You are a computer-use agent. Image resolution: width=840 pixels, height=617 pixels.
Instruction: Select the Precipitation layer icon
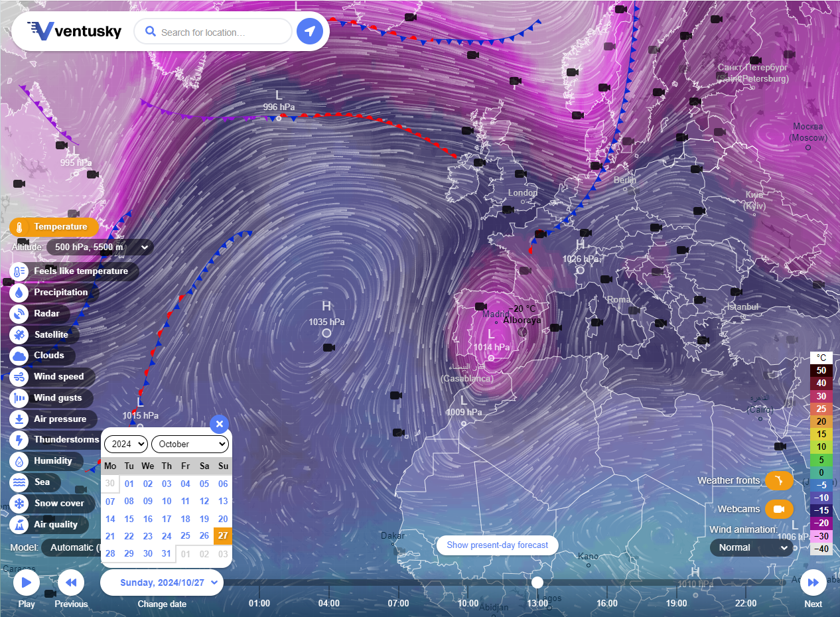tap(19, 293)
